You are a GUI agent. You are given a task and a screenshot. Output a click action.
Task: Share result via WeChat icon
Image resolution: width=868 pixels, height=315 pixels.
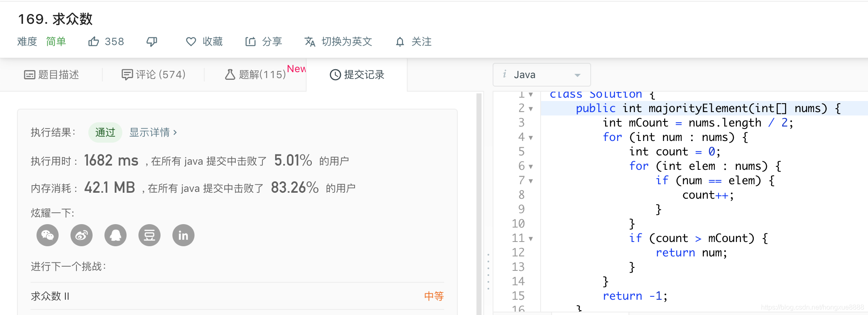48,235
